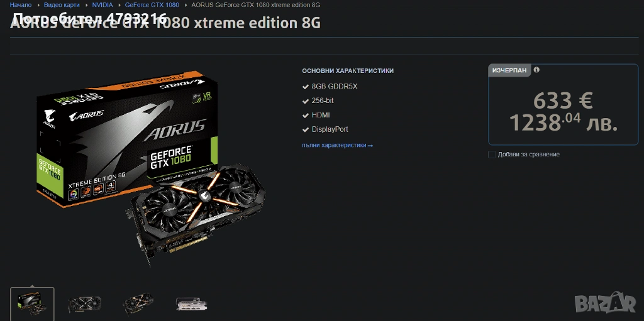This screenshot has width=644, height=321.
Task: Click the checkmark icon next to 8GB GDDR5X
Action: pos(305,87)
